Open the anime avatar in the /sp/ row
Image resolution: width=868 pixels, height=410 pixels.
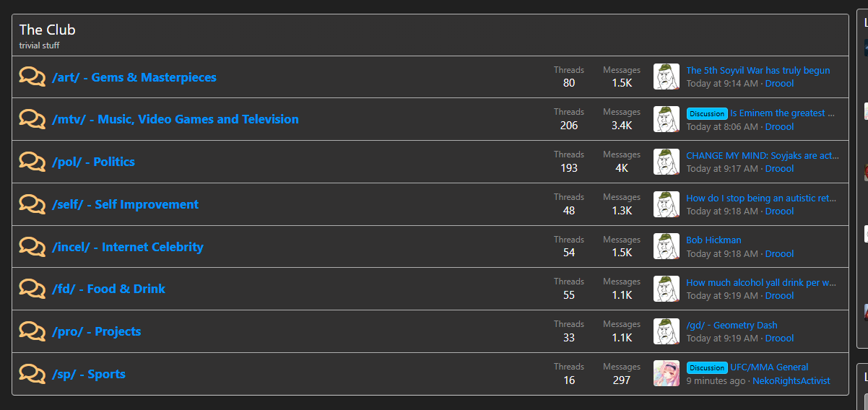(666, 373)
